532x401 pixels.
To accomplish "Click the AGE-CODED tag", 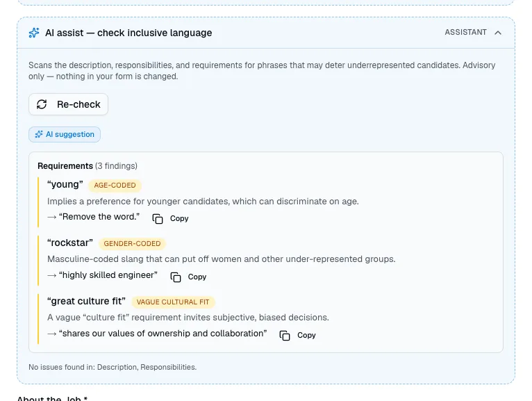I will [x=115, y=185].
